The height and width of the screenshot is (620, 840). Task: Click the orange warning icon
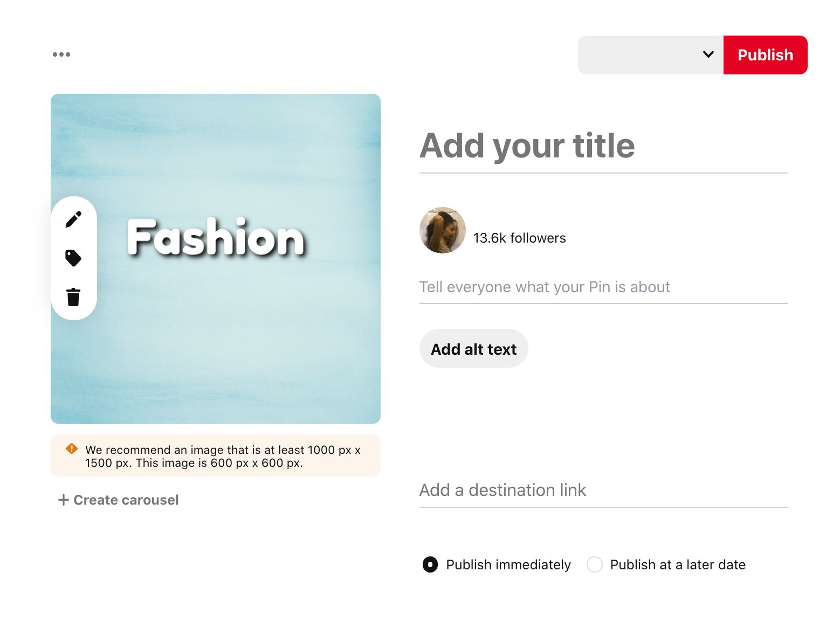click(71, 449)
